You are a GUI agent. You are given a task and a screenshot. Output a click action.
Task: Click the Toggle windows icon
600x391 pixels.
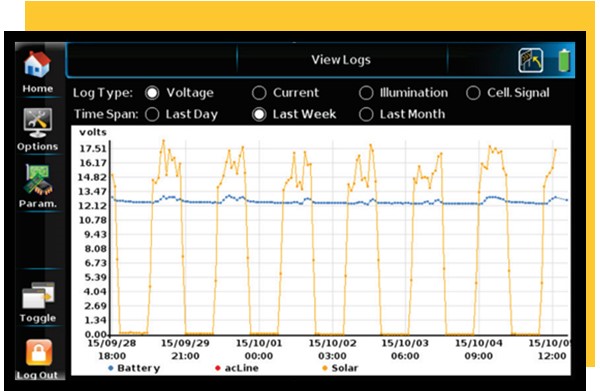(x=38, y=295)
